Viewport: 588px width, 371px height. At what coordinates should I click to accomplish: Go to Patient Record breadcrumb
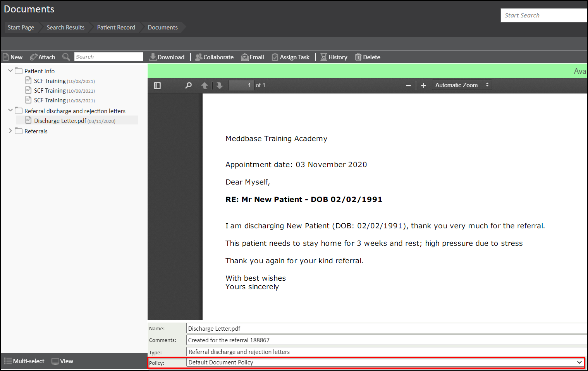[x=116, y=28]
